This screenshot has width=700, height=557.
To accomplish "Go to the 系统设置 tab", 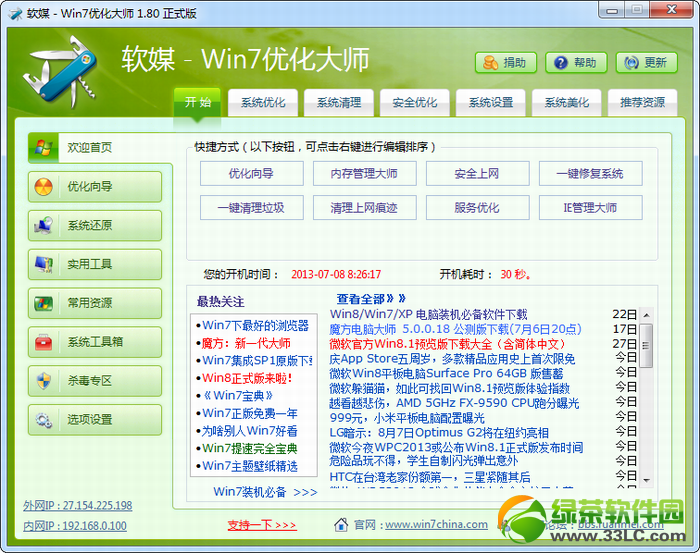I will pos(491,103).
